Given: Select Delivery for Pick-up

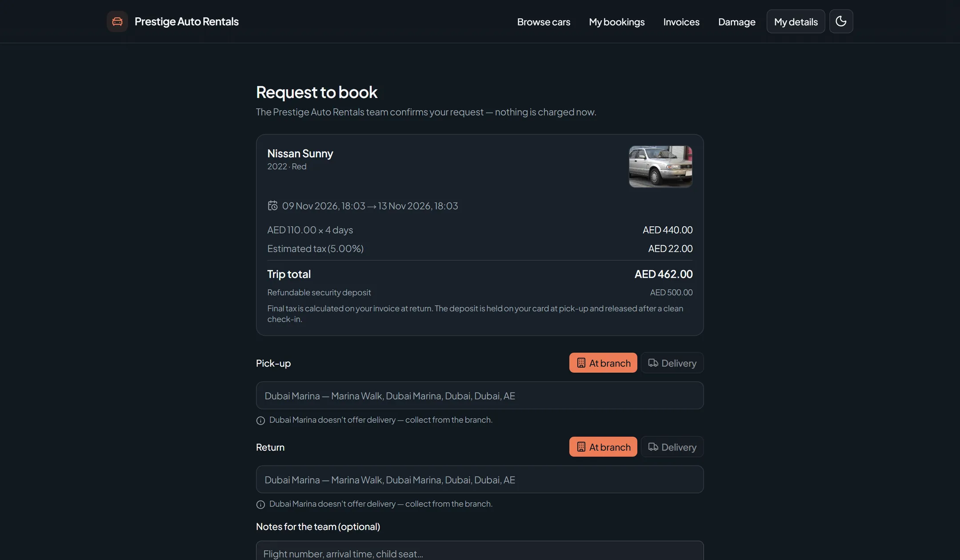Looking at the screenshot, I should [672, 363].
